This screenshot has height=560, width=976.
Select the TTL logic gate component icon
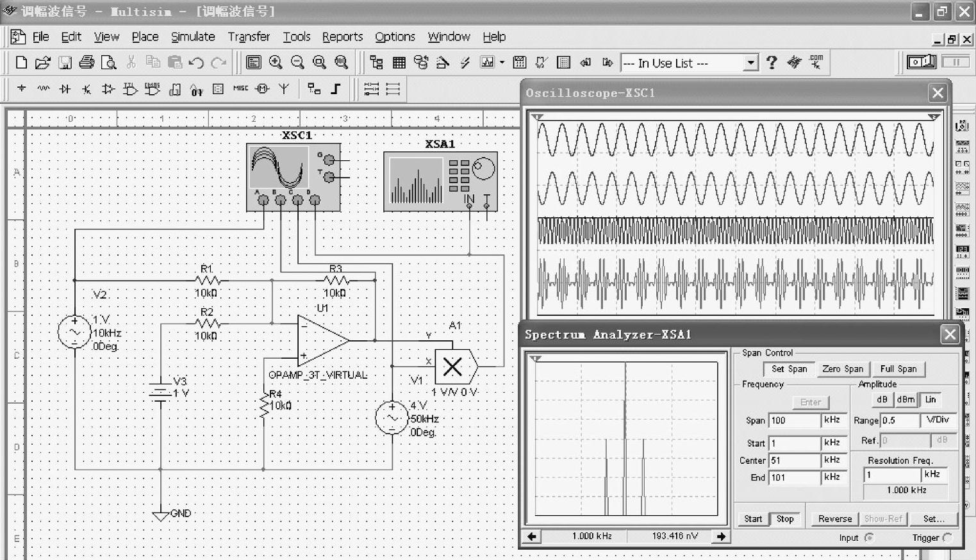tap(130, 89)
